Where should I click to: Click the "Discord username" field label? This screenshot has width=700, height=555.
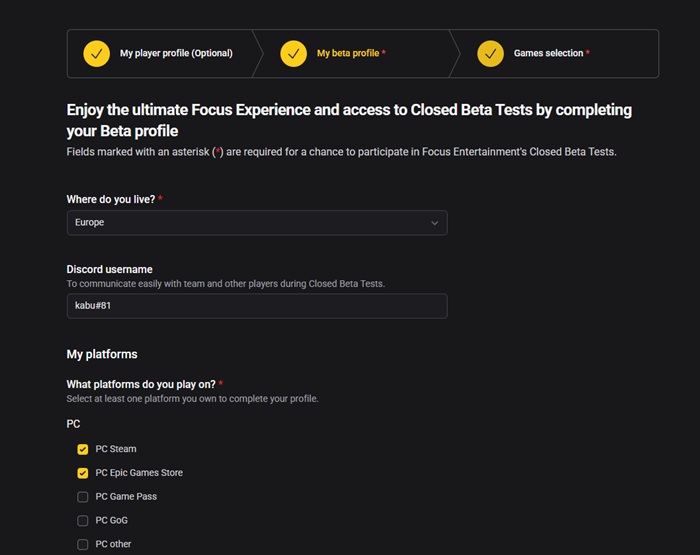click(x=109, y=269)
